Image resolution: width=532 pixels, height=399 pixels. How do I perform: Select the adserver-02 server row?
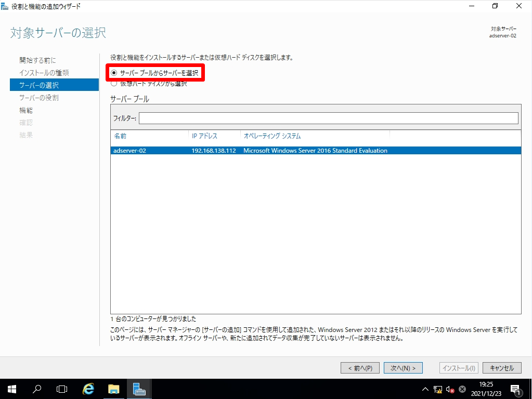pos(316,151)
